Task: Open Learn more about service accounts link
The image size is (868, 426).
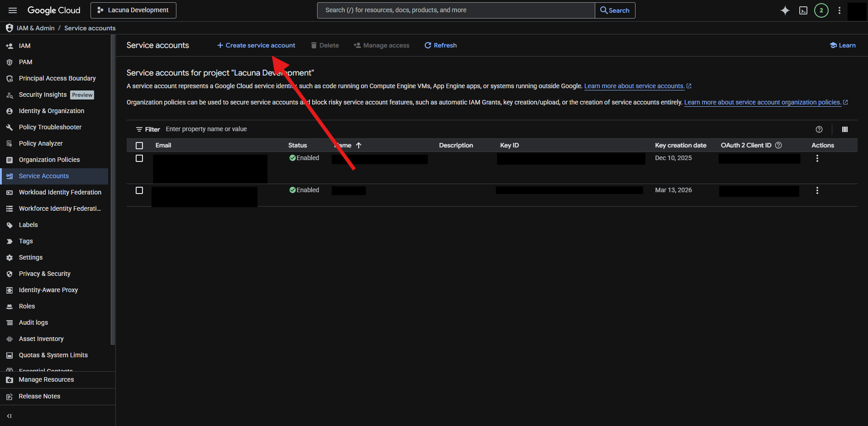Action: 634,86
